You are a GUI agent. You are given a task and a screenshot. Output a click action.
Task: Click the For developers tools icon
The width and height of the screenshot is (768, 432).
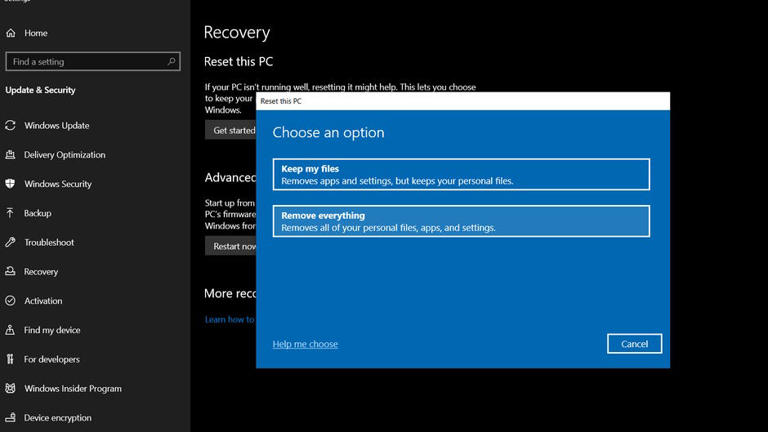pyautogui.click(x=10, y=359)
